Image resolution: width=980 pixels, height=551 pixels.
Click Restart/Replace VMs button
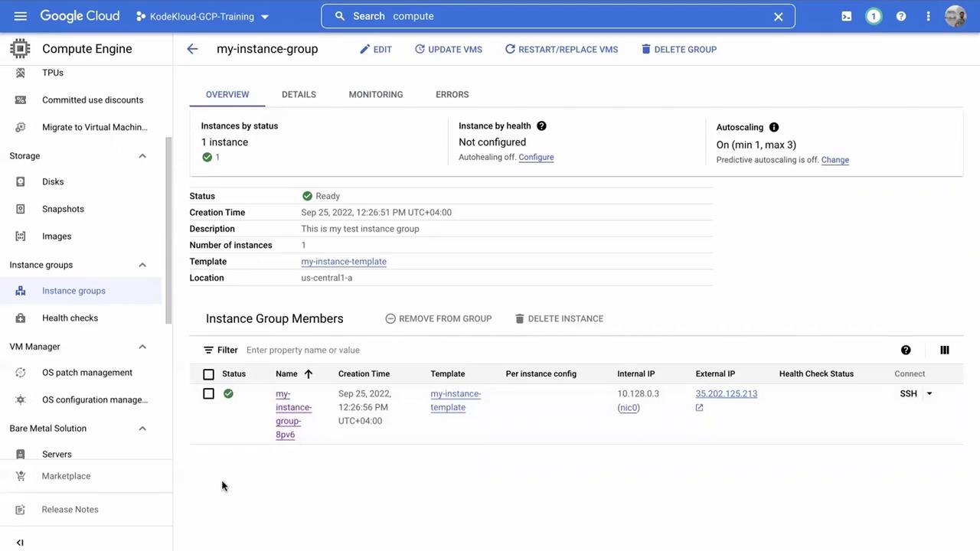(x=561, y=49)
